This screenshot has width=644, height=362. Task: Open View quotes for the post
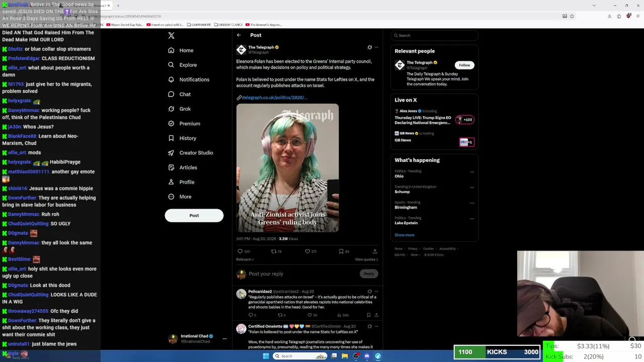tap(366, 259)
